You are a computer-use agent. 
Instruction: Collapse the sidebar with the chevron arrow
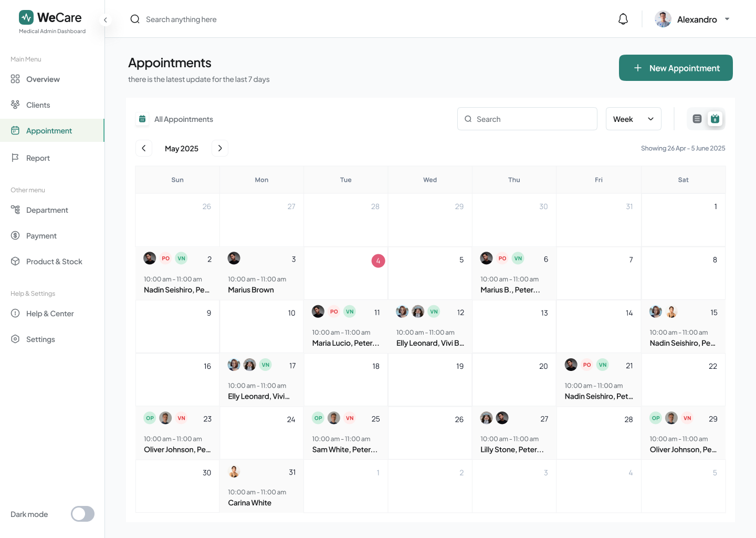tap(106, 20)
